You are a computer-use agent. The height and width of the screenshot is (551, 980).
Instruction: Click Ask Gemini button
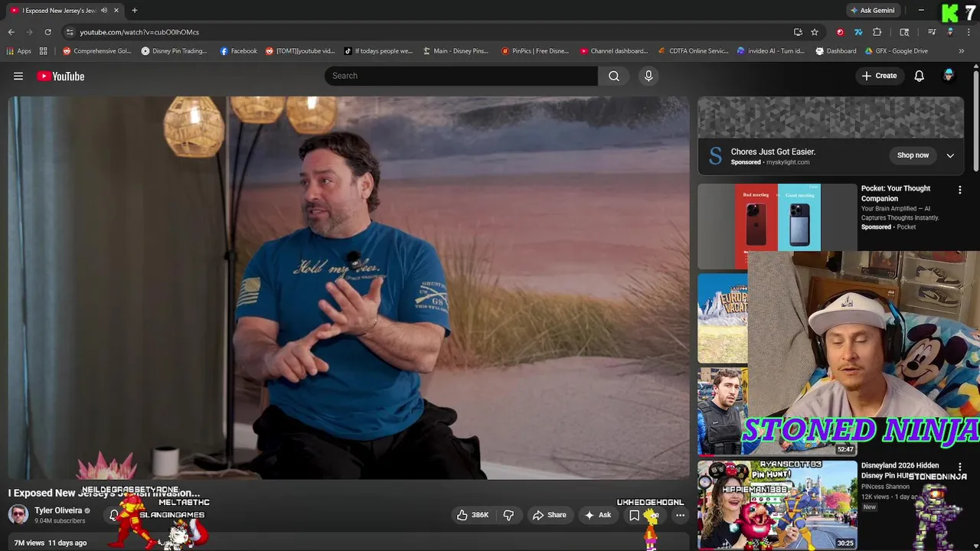coord(873,11)
